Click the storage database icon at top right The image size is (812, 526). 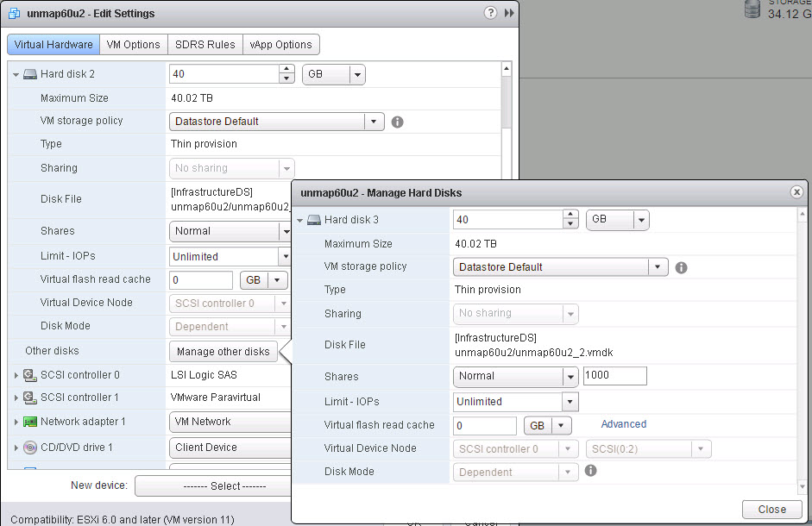(752, 9)
